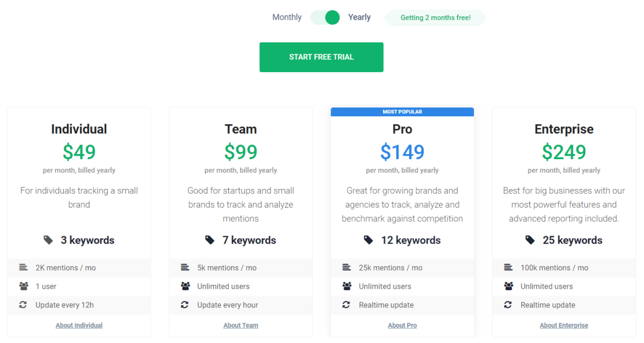Click the tag icon beside 25 keywords
Image resolution: width=644 pixels, height=343 pixels.
coord(530,240)
